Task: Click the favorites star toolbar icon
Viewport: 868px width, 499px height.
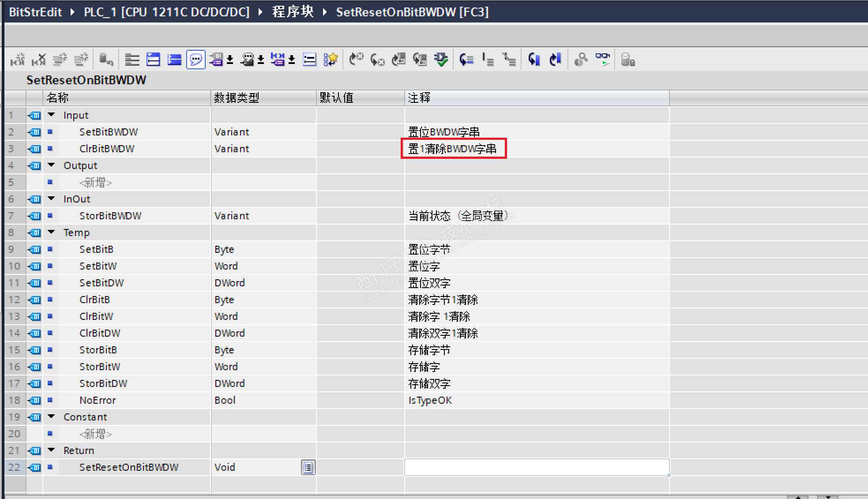Action: click(331, 59)
